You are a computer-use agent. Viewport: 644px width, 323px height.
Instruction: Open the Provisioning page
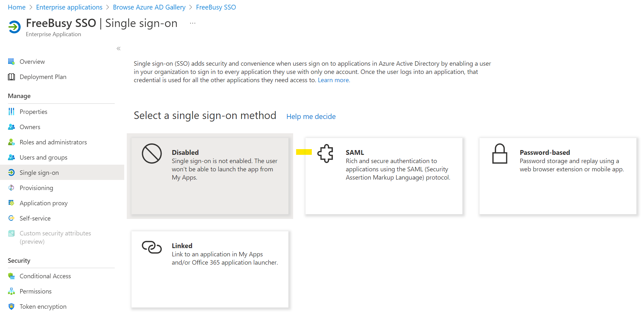tap(36, 188)
